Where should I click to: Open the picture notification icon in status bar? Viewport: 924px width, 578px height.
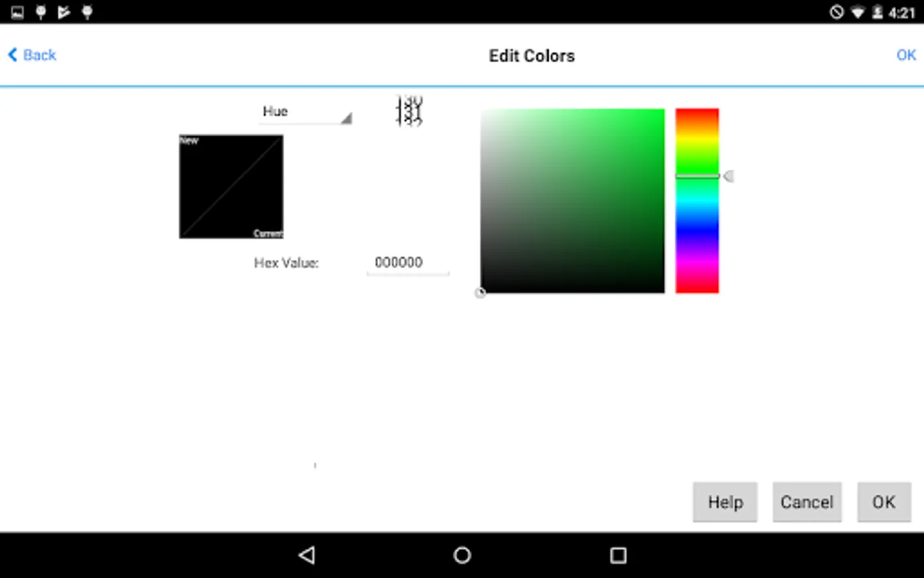[17, 12]
